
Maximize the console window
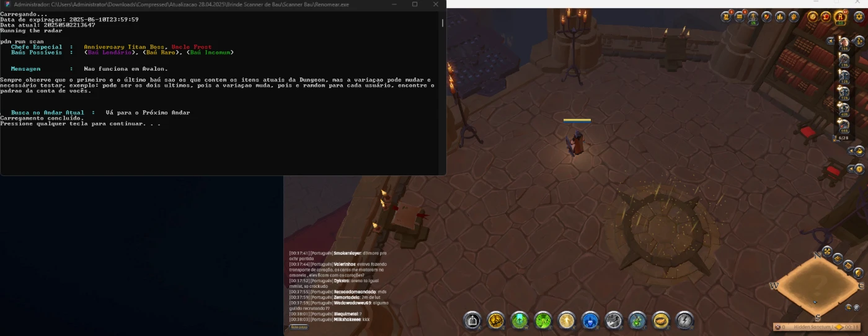[x=415, y=4]
